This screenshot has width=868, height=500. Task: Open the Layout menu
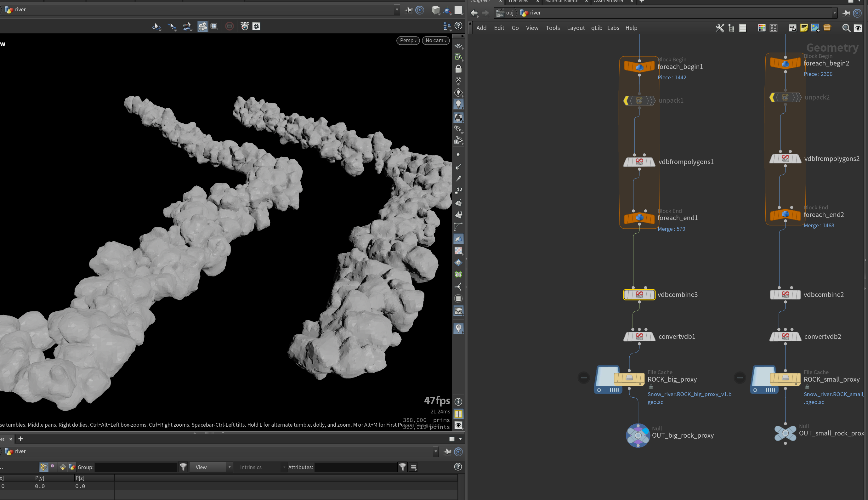(576, 28)
